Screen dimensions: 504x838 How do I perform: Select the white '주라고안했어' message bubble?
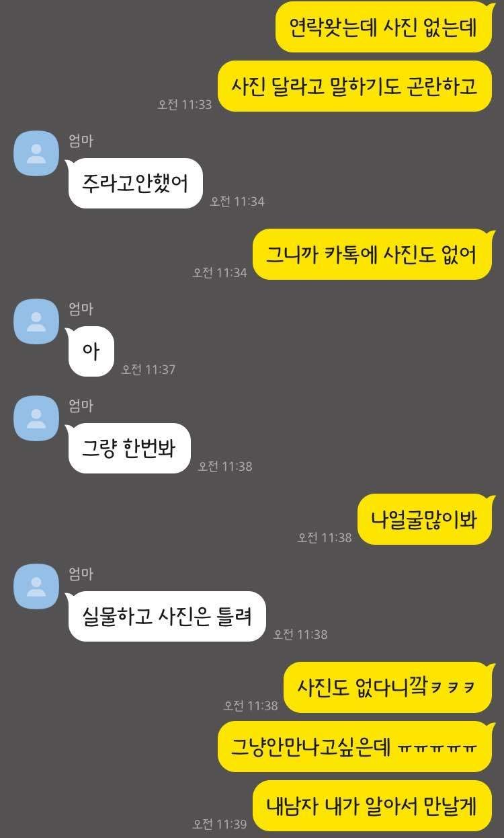pyautogui.click(x=135, y=183)
